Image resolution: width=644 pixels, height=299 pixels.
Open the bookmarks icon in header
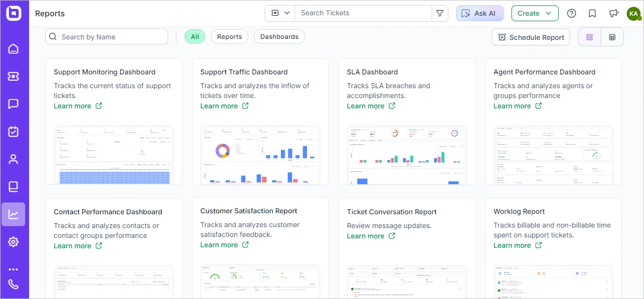tap(592, 13)
